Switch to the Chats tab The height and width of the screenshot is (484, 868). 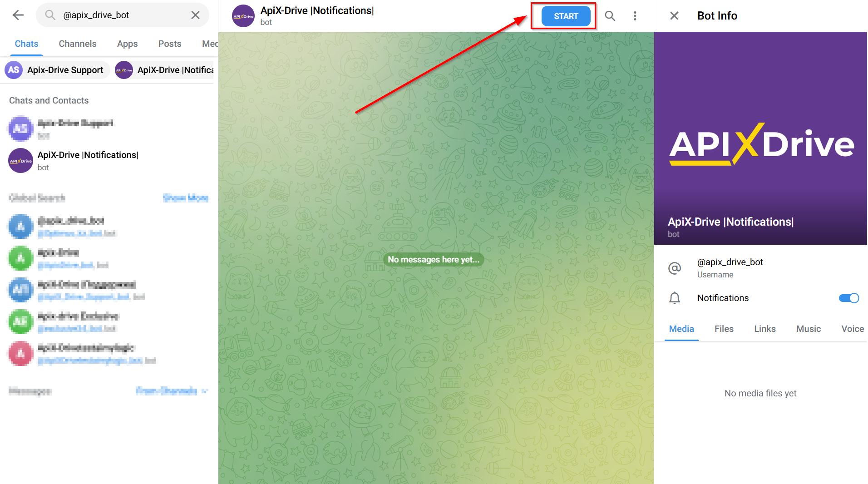point(26,44)
